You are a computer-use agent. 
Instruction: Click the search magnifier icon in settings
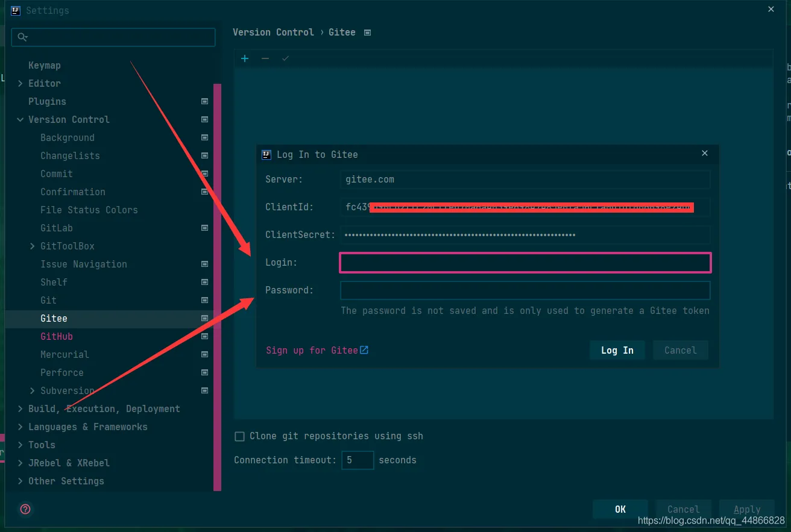point(22,37)
